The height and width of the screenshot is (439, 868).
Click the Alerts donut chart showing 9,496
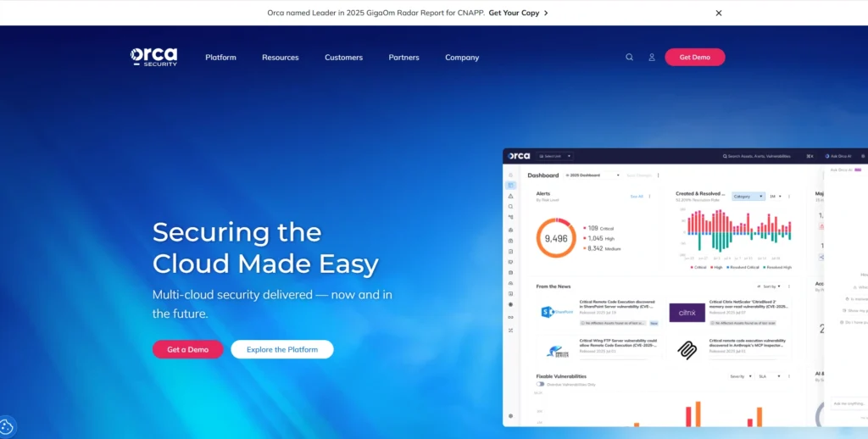tap(556, 238)
